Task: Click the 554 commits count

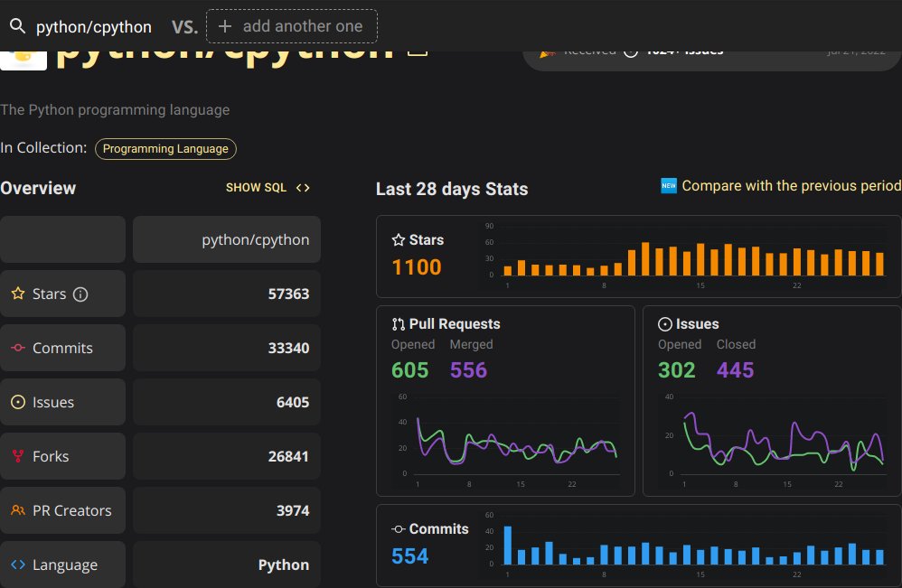Action: click(410, 555)
